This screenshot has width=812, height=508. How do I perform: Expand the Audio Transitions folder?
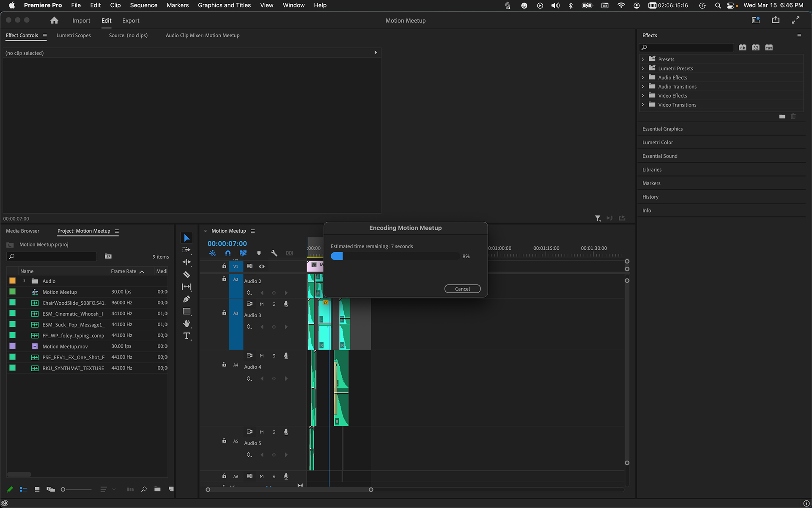(x=643, y=86)
